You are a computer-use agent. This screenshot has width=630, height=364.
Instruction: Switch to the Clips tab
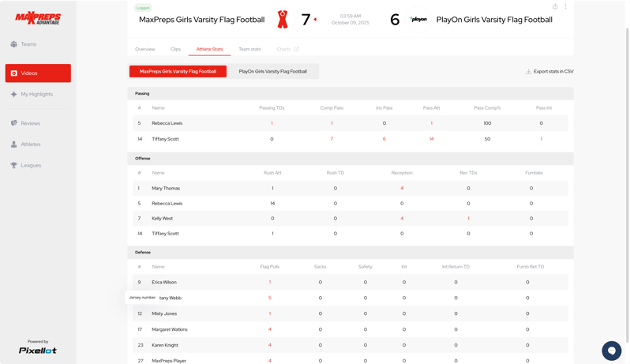[x=175, y=49]
